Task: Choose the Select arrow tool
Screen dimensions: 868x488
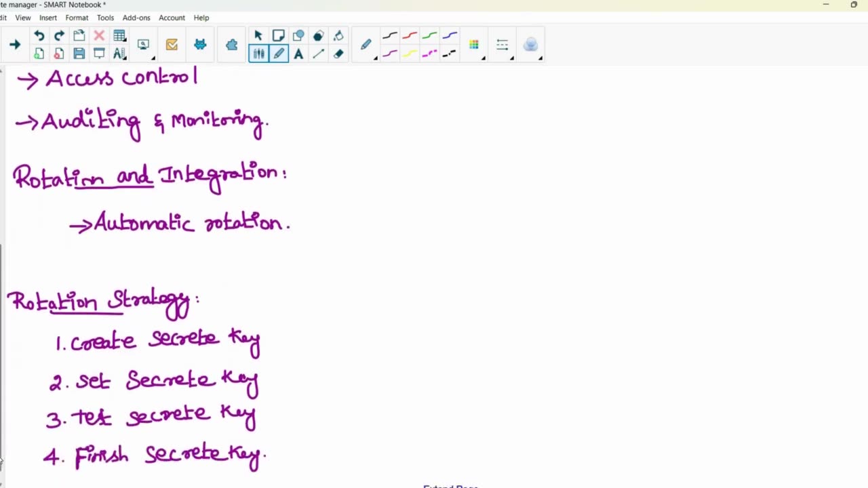Action: (258, 36)
